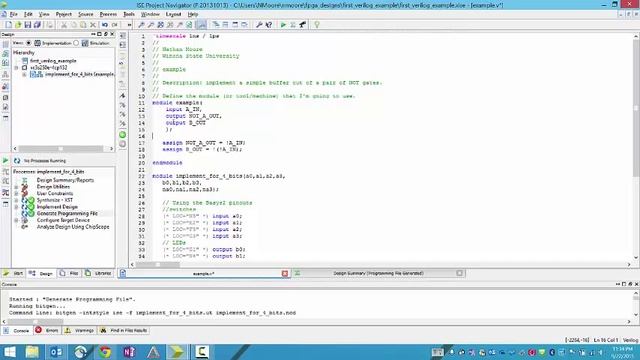Click the Cut scissors toolbar icon
640x360 pixels.
(64, 25)
